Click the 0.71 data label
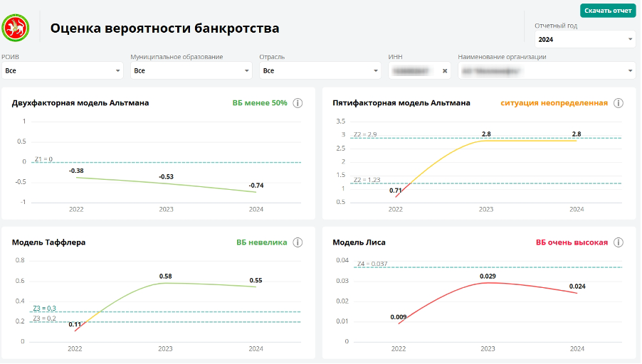 pos(396,191)
